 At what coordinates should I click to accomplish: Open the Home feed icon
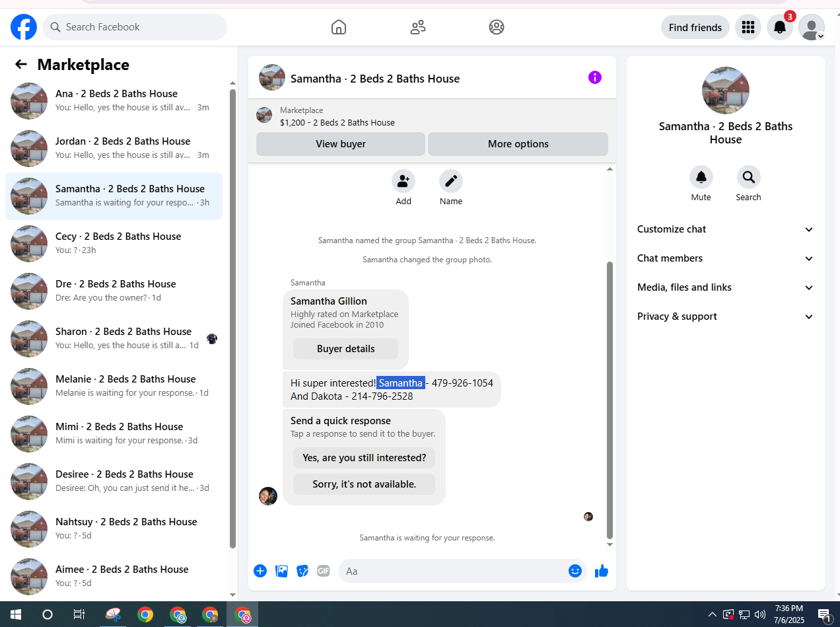click(339, 27)
